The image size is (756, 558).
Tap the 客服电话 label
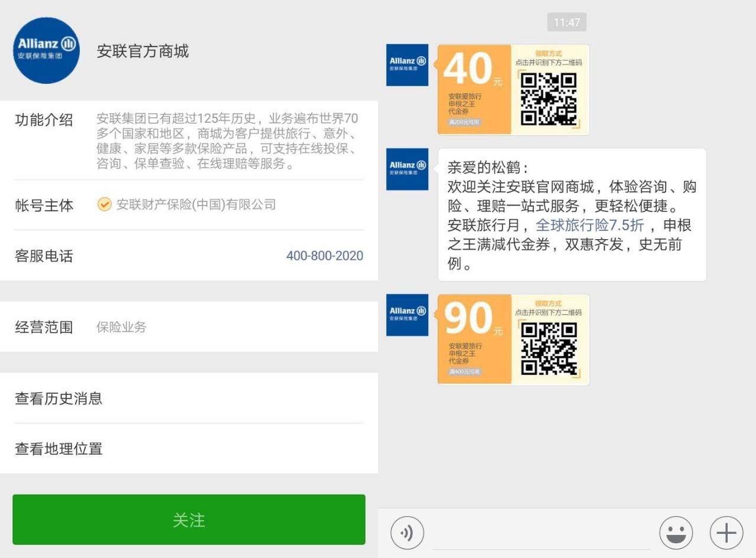tap(44, 256)
